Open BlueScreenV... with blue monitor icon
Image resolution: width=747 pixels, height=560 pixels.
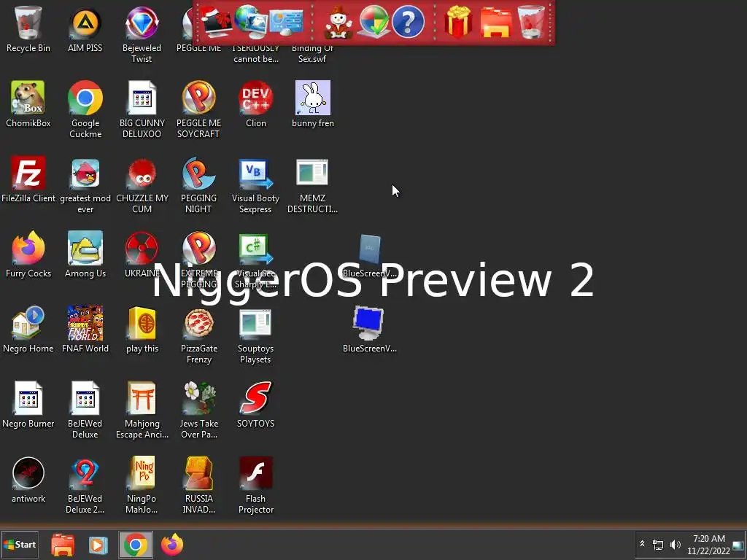[369, 330]
